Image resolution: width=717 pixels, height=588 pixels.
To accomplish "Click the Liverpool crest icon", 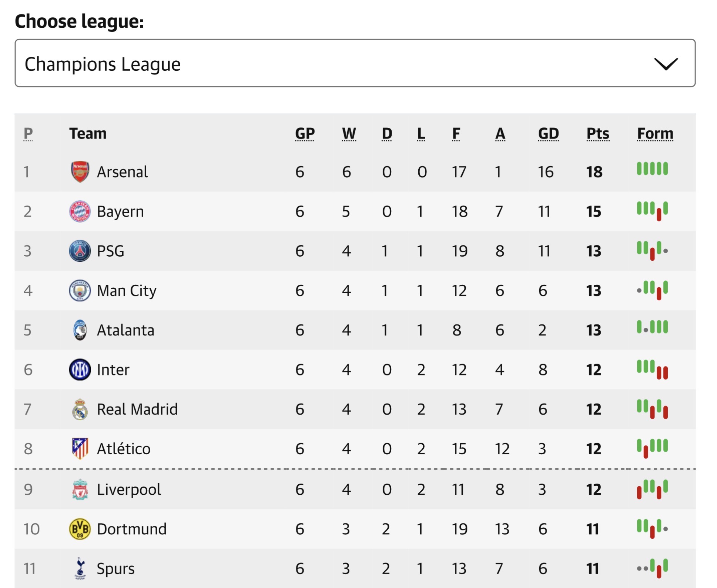I will (x=80, y=489).
